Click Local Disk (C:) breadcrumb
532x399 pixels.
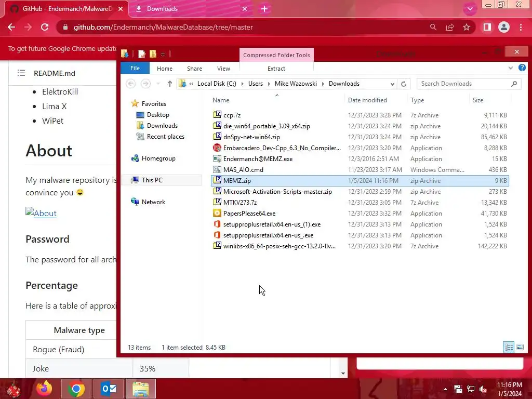pyautogui.click(x=217, y=84)
